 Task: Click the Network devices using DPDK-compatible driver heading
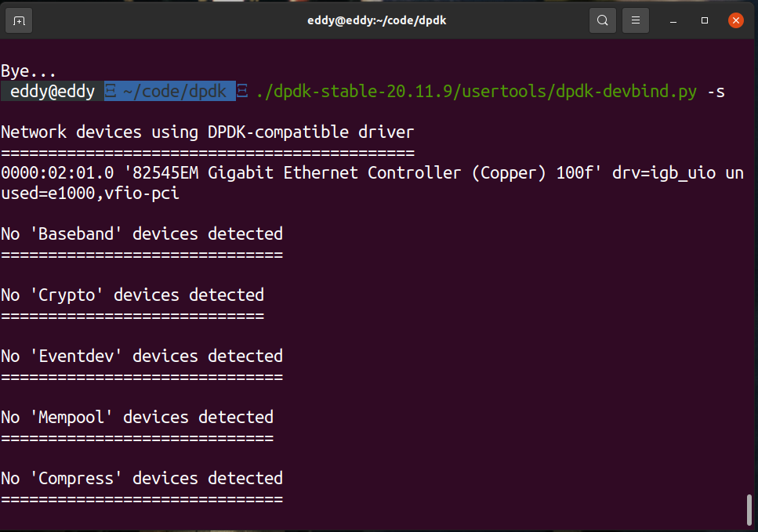[207, 132]
